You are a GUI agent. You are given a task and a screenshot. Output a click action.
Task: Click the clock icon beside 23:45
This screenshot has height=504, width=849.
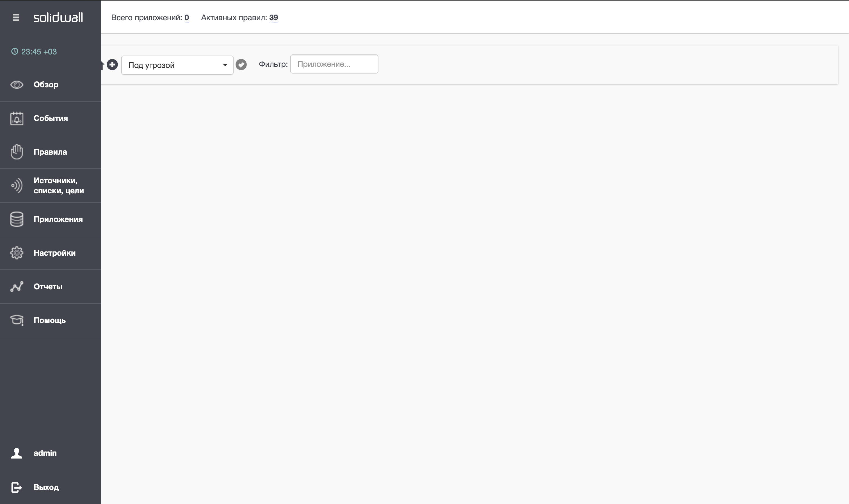tap(15, 51)
